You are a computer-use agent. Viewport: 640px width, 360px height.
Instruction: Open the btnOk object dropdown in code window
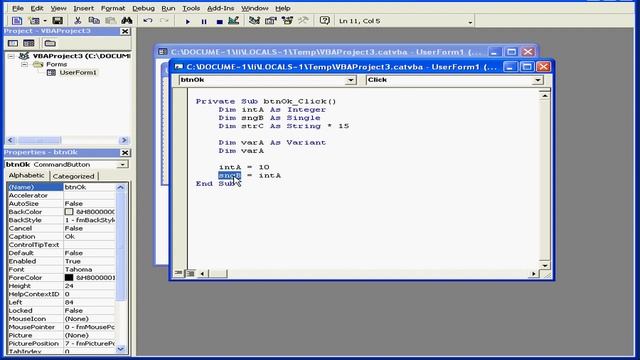[351, 80]
